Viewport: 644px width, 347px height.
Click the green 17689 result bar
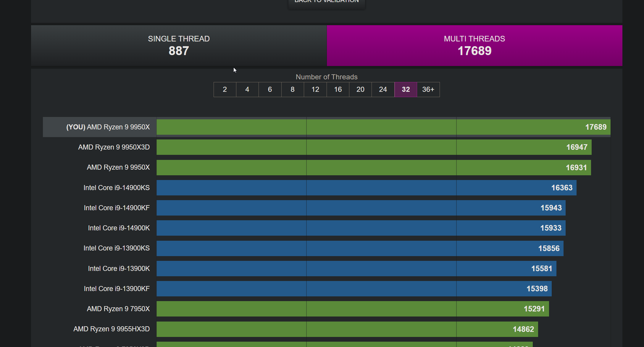point(383,127)
